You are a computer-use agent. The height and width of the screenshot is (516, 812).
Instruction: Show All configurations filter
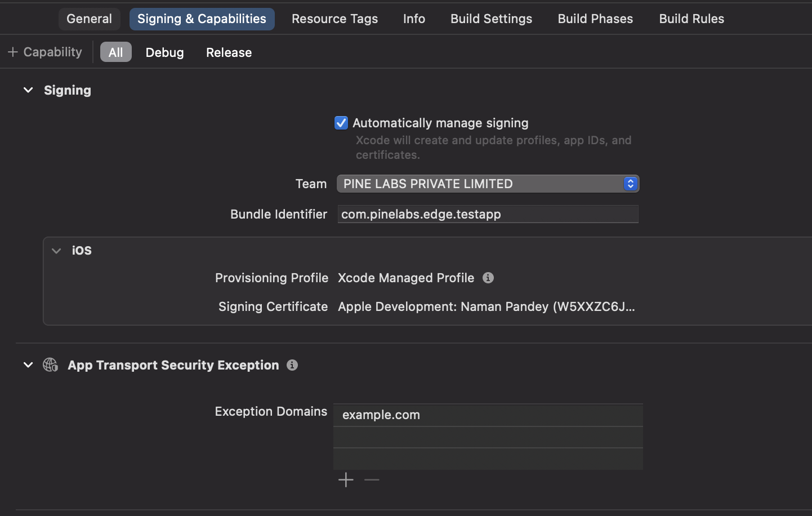click(x=115, y=52)
